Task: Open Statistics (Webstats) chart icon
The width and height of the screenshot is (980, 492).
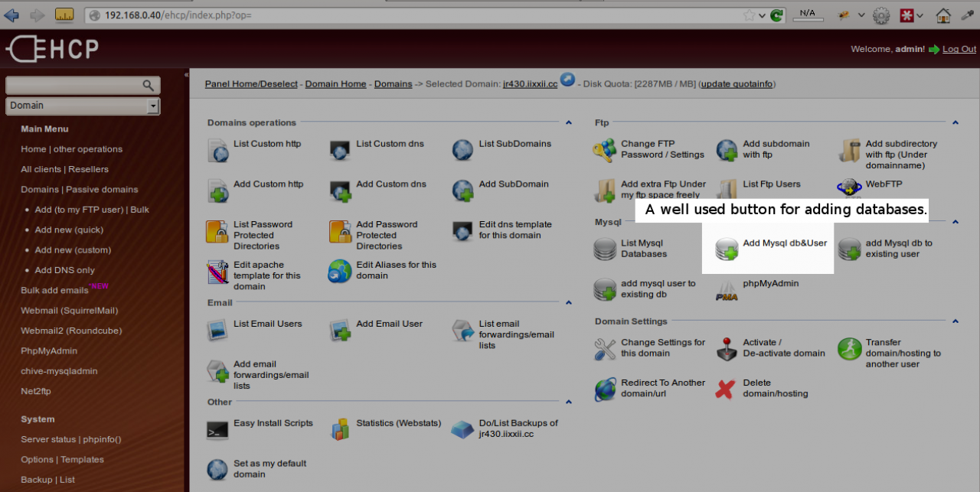Action: point(341,430)
